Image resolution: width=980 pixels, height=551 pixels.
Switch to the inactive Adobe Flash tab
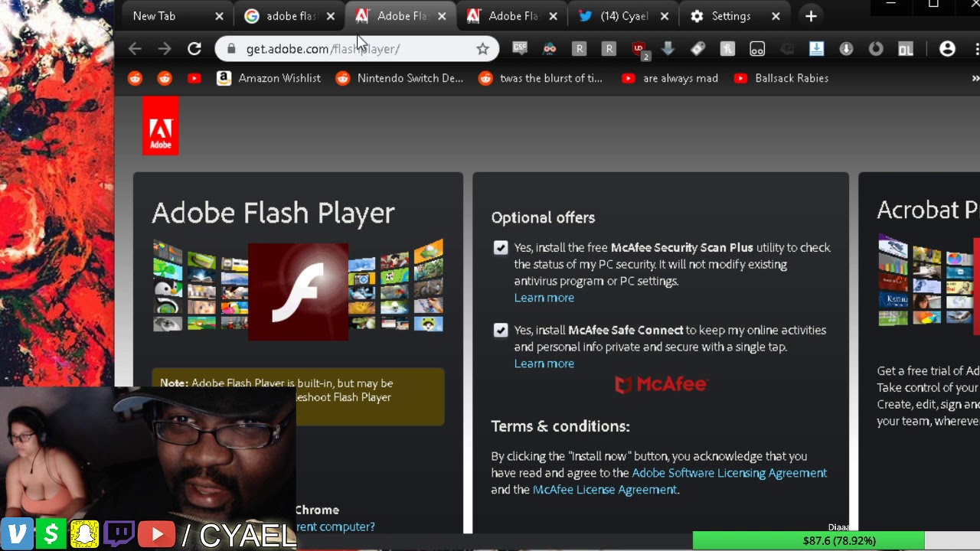513,16
